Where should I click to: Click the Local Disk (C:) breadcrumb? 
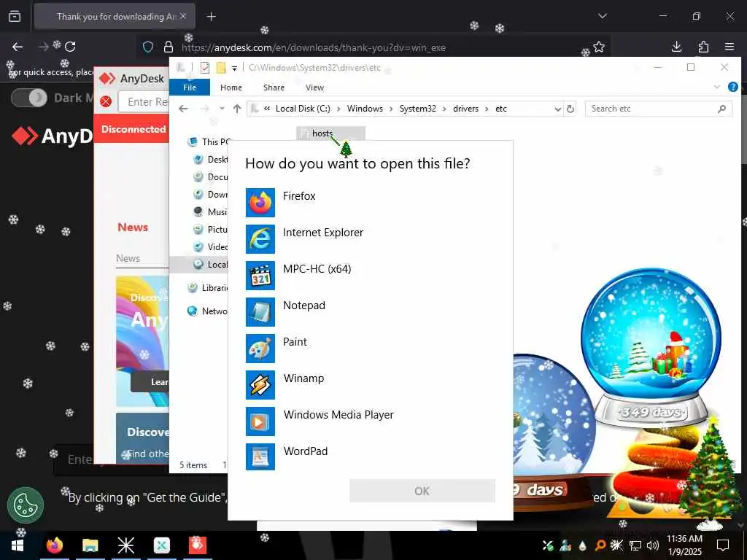point(303,109)
